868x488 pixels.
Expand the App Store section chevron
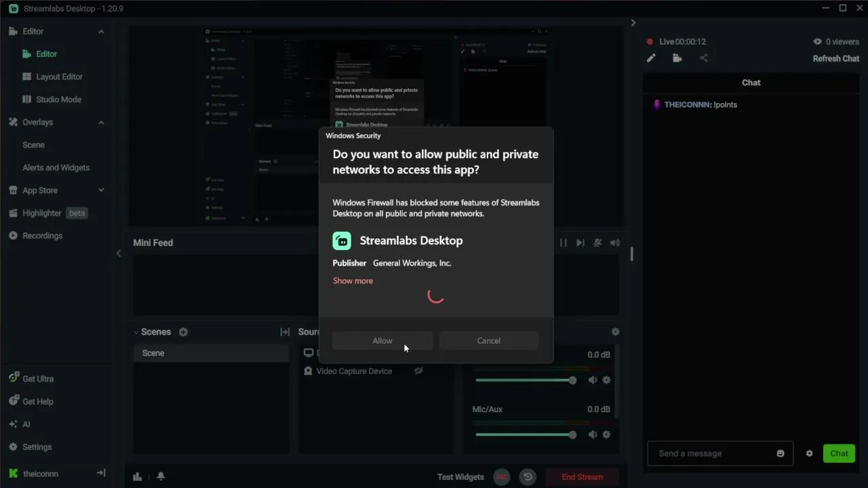101,190
